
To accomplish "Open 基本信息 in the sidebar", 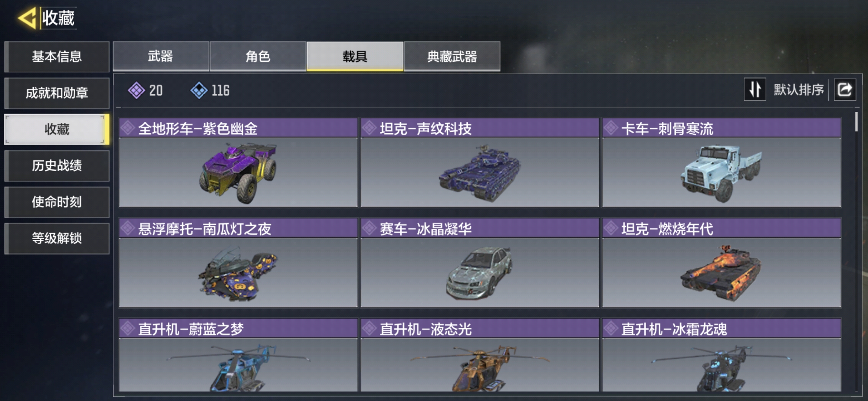I will (x=57, y=56).
